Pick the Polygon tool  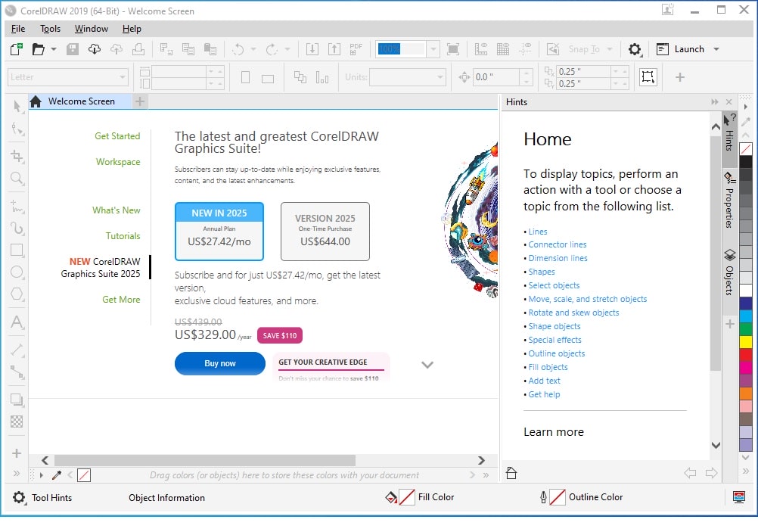[17, 294]
